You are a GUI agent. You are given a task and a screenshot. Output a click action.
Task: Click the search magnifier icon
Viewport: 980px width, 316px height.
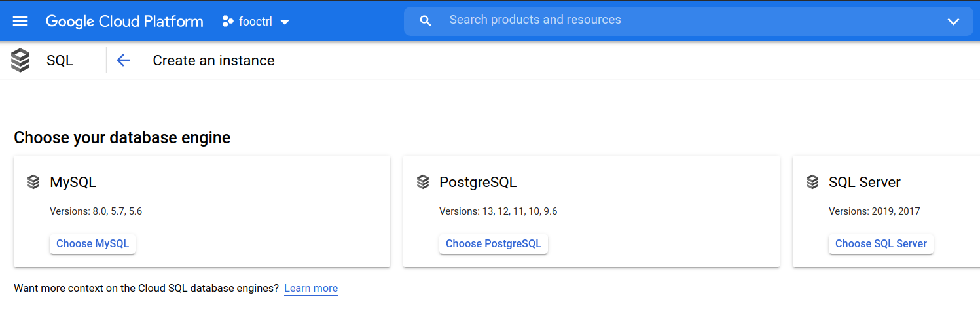coord(426,21)
